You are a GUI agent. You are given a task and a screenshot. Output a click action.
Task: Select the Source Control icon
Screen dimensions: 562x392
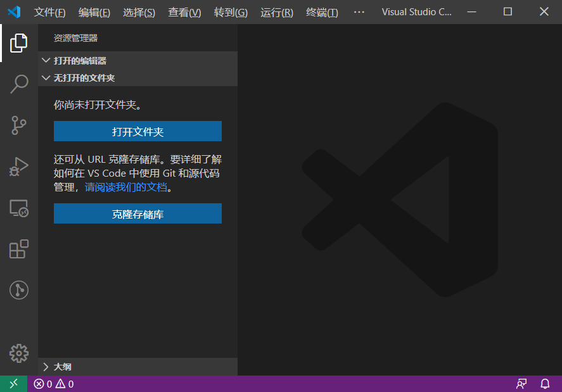18,125
